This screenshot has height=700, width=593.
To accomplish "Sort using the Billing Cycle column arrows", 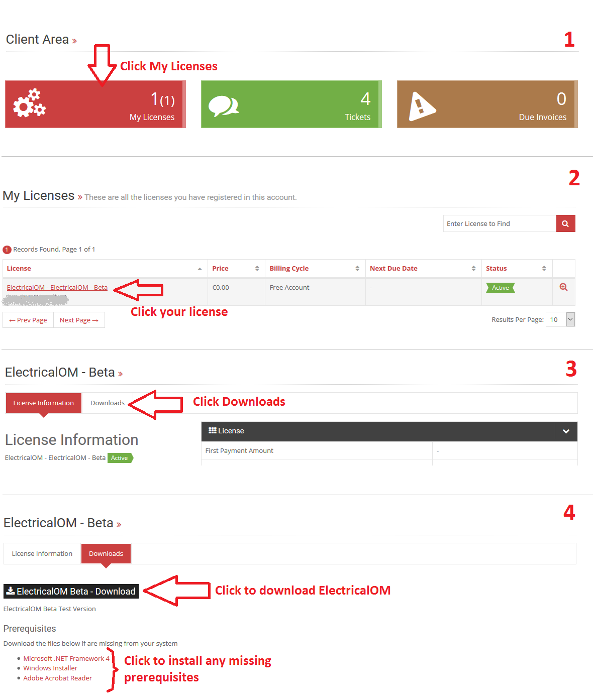I will [x=357, y=269].
